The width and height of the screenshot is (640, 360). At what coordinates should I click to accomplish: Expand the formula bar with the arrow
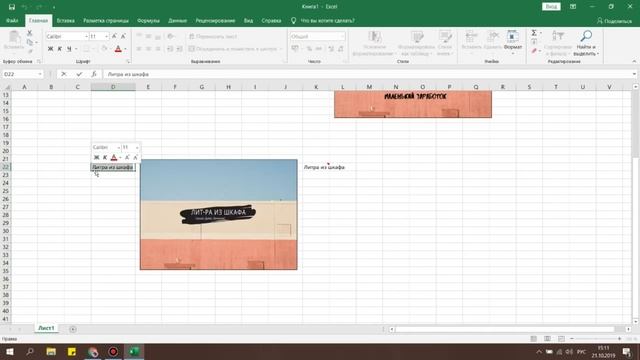coord(634,74)
